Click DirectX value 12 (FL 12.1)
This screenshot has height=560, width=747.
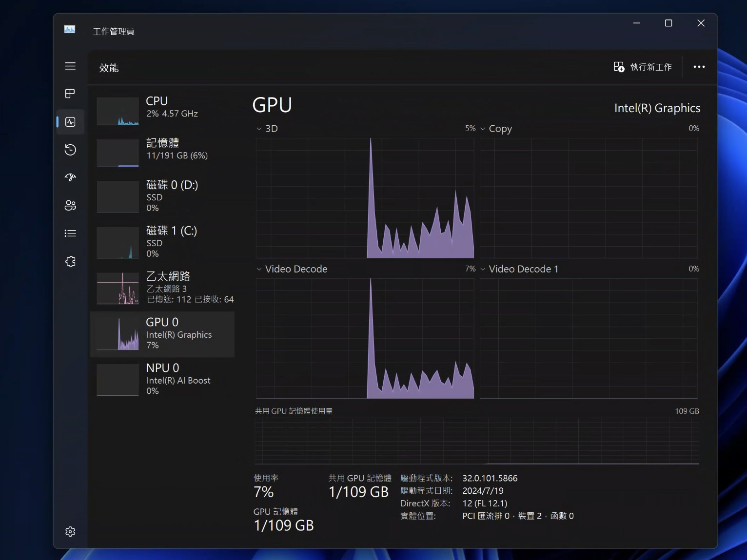(x=485, y=503)
